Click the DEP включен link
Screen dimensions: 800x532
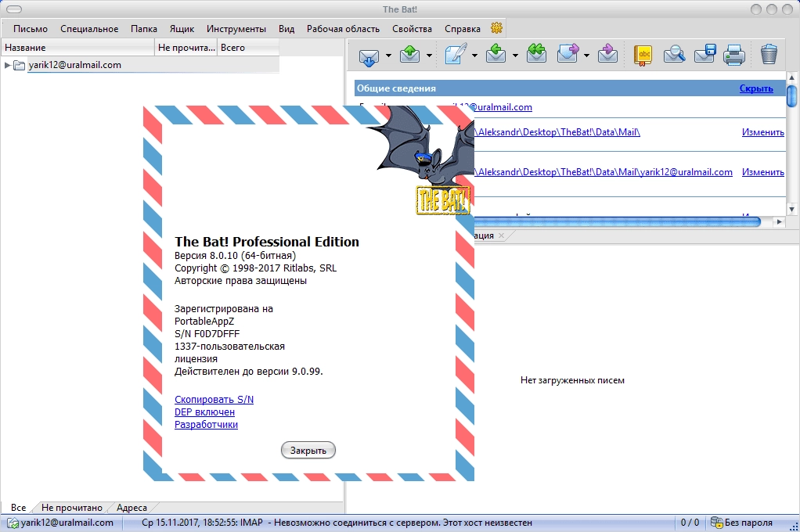point(204,412)
